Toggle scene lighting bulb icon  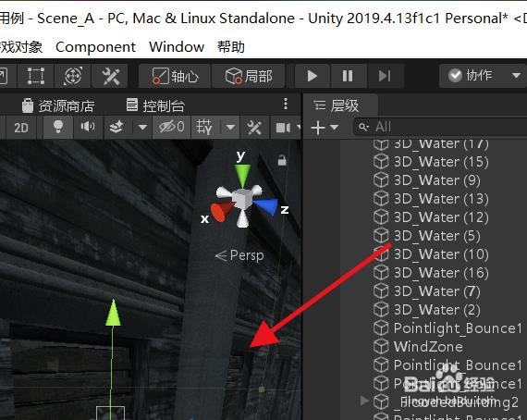58,127
